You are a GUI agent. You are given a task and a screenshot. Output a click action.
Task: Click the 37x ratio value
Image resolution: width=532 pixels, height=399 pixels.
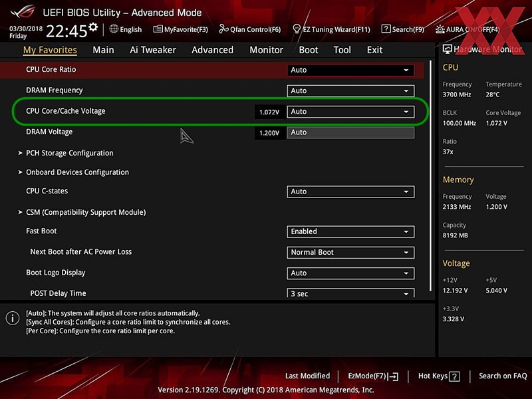pos(448,152)
